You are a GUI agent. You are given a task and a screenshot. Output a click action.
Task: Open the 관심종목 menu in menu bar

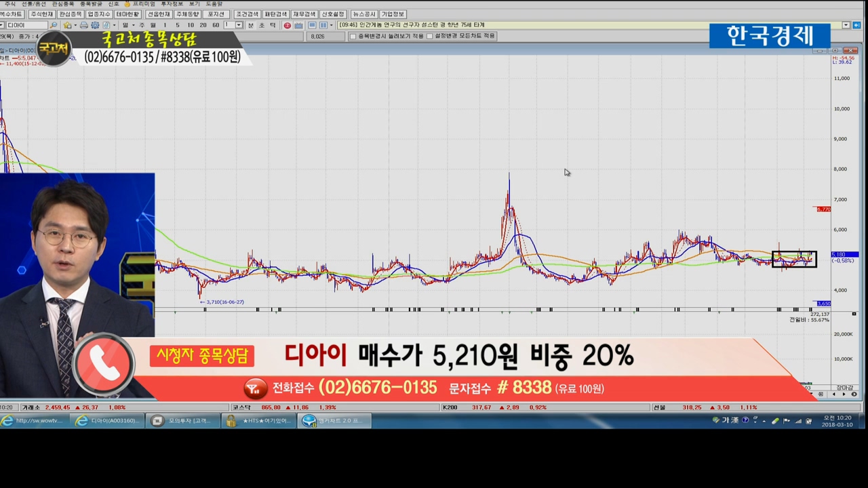tap(63, 4)
